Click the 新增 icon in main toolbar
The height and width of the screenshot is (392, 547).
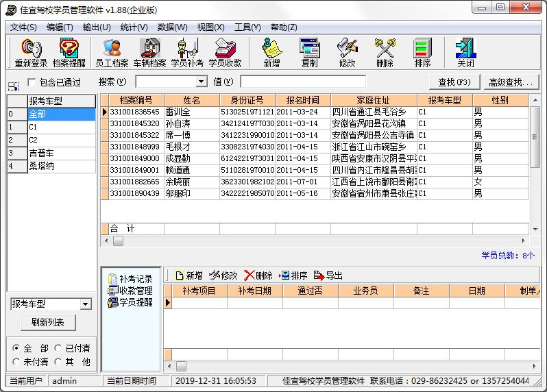(x=271, y=53)
